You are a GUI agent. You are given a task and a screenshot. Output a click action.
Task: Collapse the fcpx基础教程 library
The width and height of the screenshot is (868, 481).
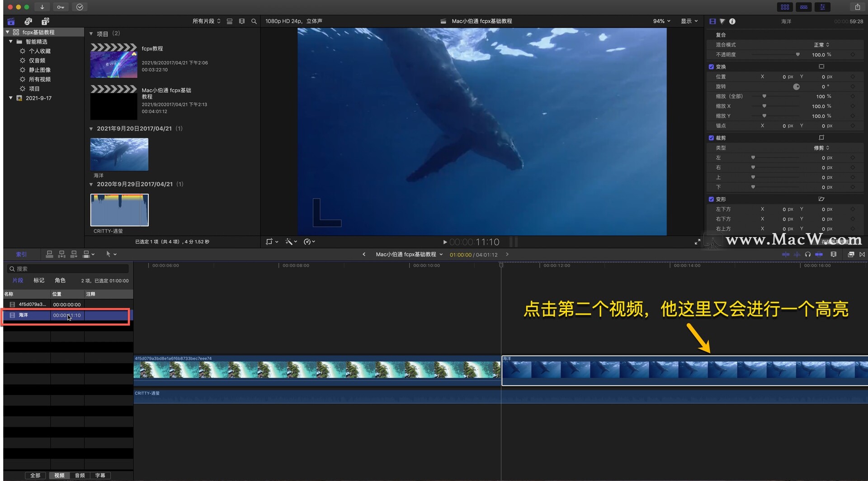tap(7, 32)
